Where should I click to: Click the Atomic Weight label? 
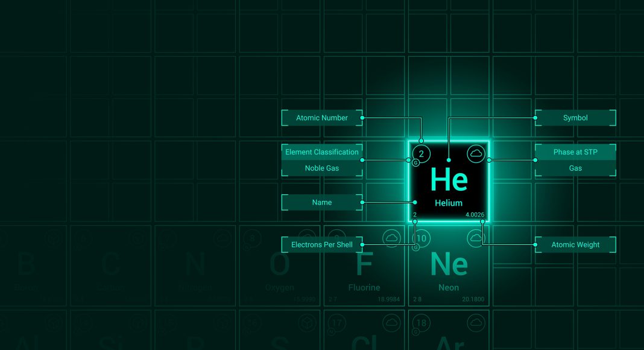[575, 244]
